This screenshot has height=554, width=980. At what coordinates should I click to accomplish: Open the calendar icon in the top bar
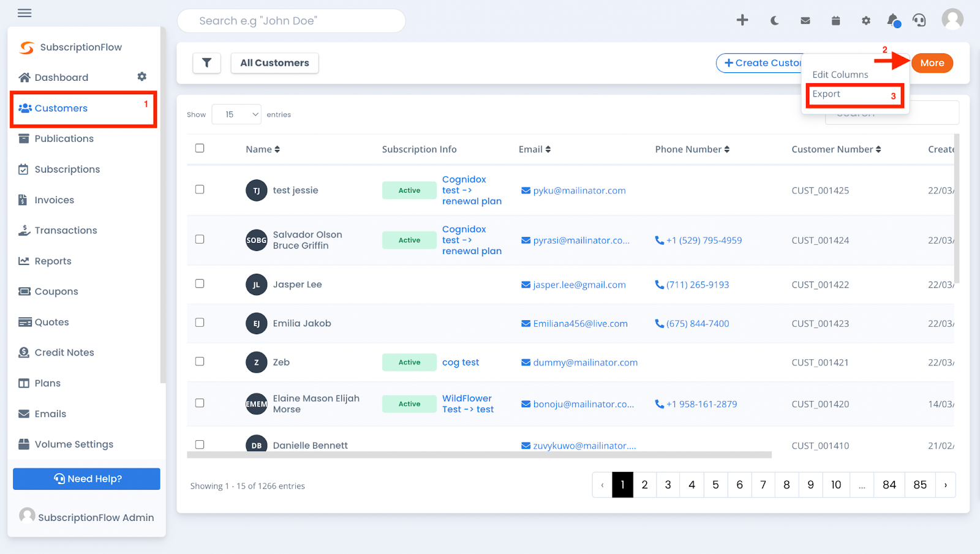pos(835,20)
